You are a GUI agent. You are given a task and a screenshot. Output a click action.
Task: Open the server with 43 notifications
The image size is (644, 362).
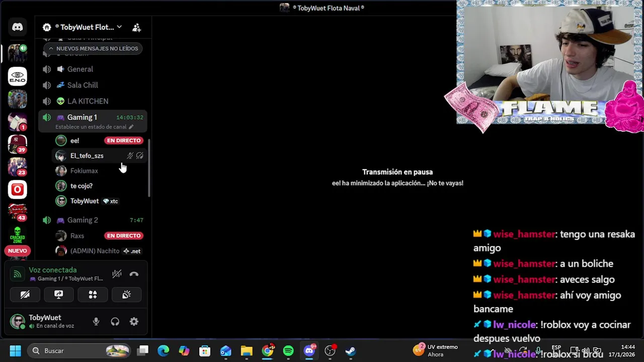(18, 212)
